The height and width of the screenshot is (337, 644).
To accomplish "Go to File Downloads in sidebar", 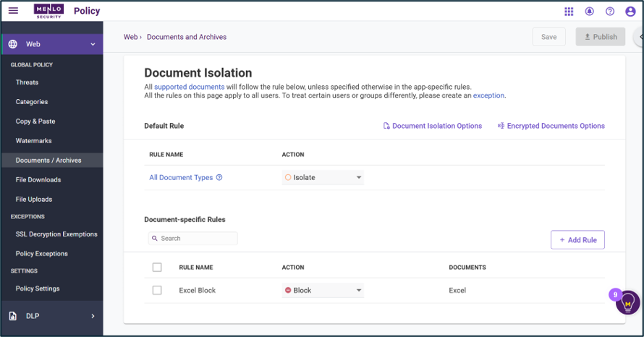I will tap(38, 180).
